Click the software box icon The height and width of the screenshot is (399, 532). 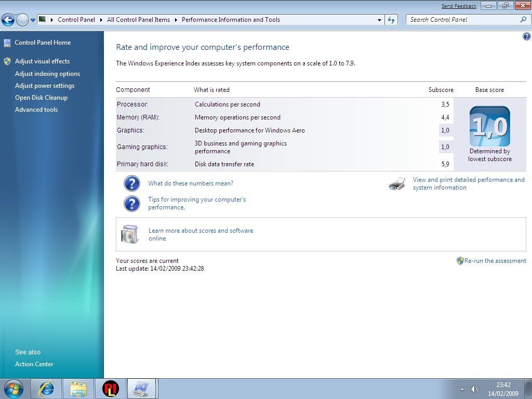(130, 234)
